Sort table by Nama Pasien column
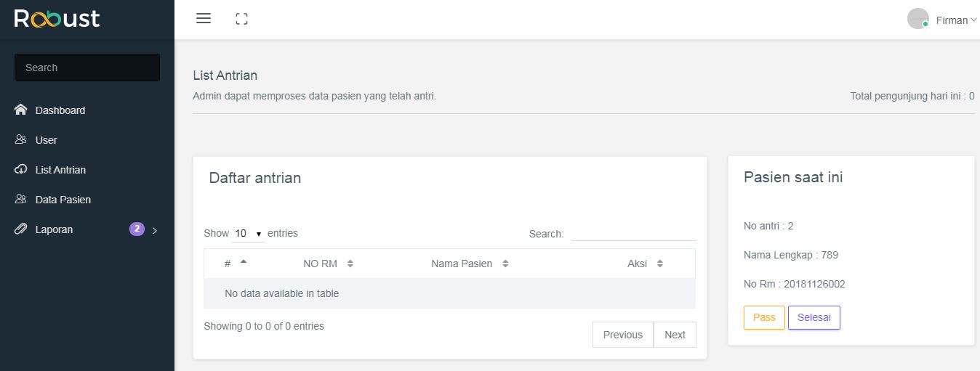This screenshot has width=980, height=371. point(470,264)
